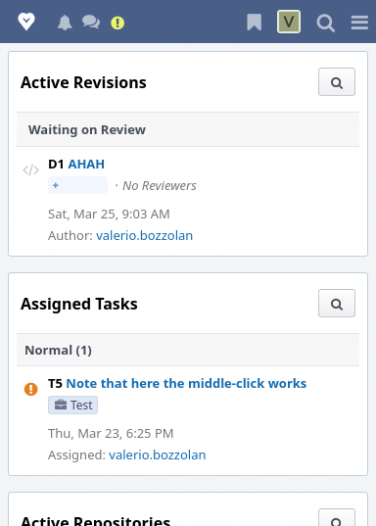Click search button in Active Revisions panel
Screen dimensions: 376x526
336,82
